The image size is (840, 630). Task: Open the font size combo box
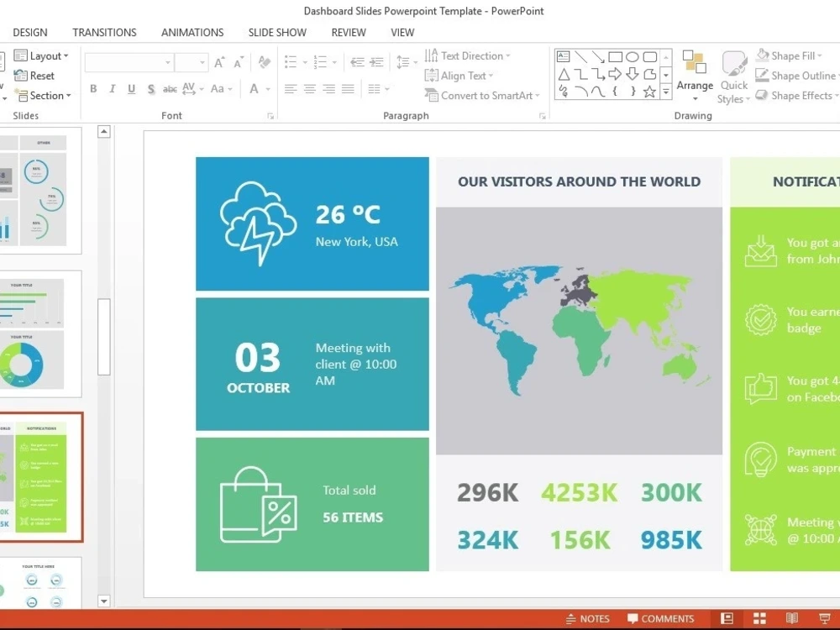192,63
